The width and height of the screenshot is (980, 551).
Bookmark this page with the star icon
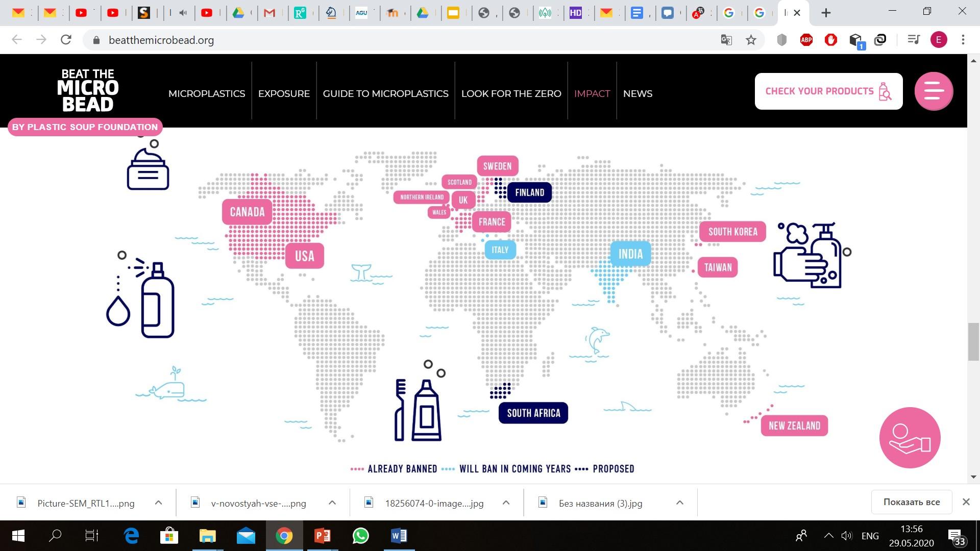pos(751,40)
